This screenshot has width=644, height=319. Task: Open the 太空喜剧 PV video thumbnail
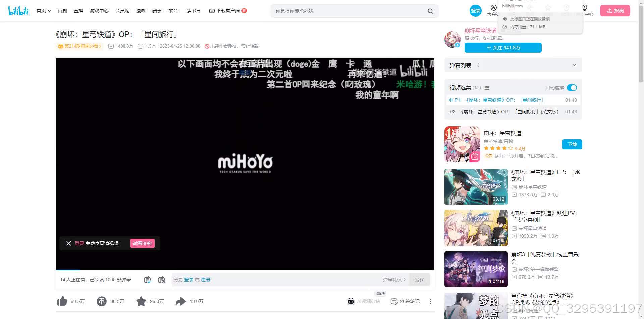click(476, 228)
